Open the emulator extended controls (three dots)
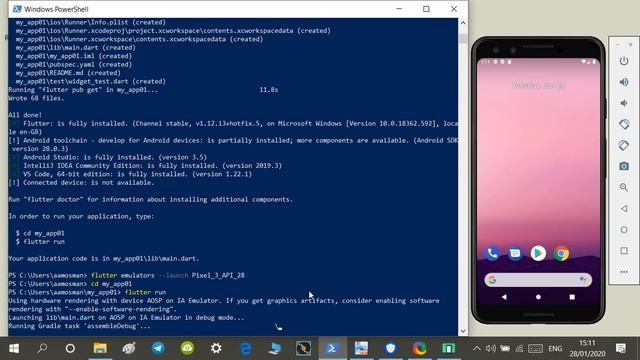Screen dimensions: 640x360 point(624,272)
